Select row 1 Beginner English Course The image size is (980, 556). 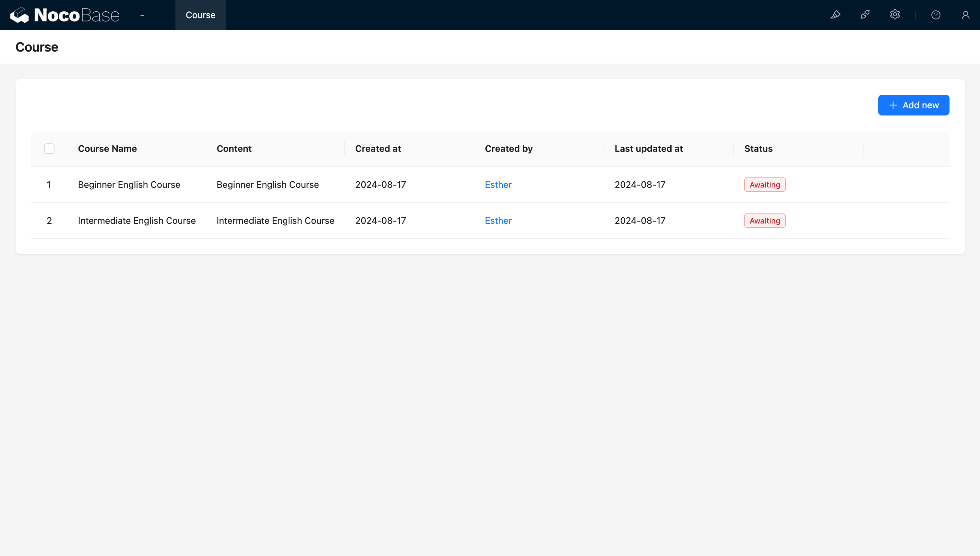(49, 185)
